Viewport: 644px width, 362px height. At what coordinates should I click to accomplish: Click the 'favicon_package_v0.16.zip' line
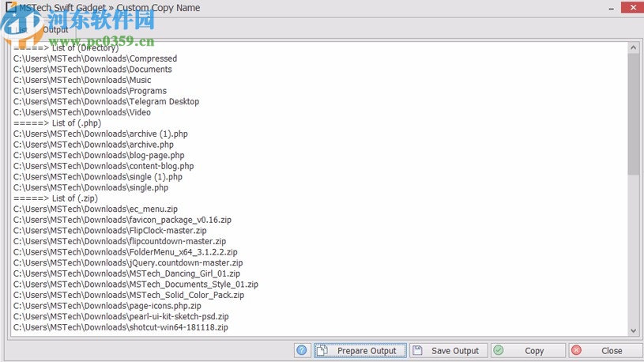click(x=122, y=220)
